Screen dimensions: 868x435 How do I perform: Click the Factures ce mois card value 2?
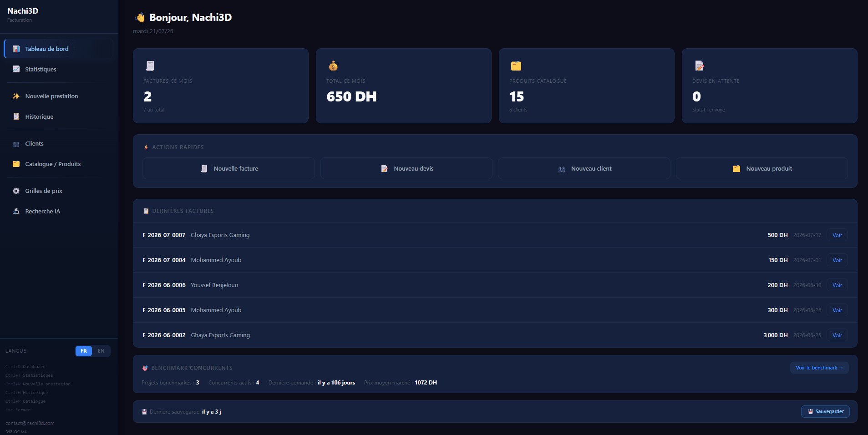[x=147, y=96]
